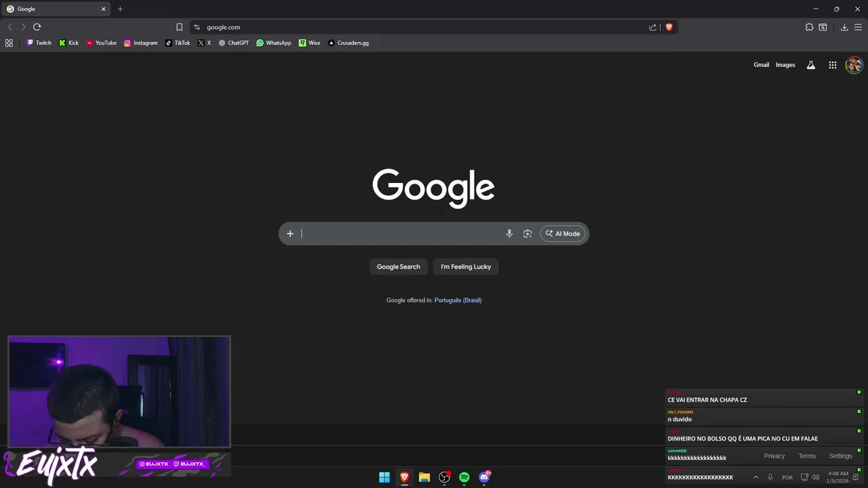This screenshot has width=868, height=488.
Task: Reload the page with the refresh icon
Action: coord(37,27)
